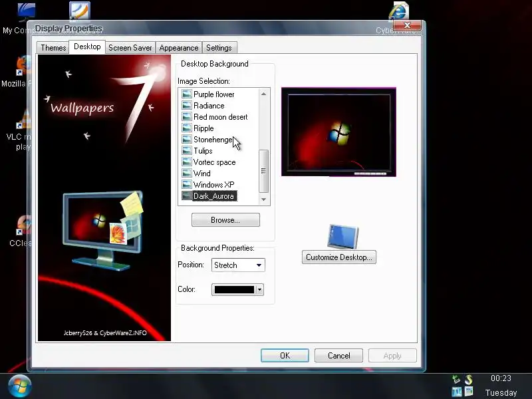Go to the Settings tab
532x399 pixels.
(x=219, y=48)
